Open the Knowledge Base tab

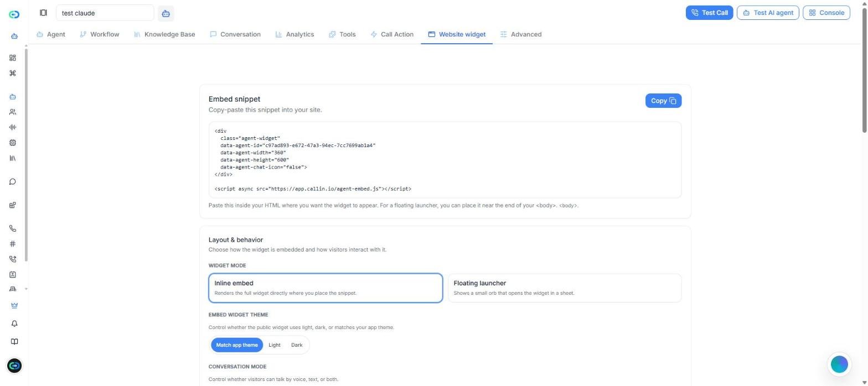click(164, 34)
